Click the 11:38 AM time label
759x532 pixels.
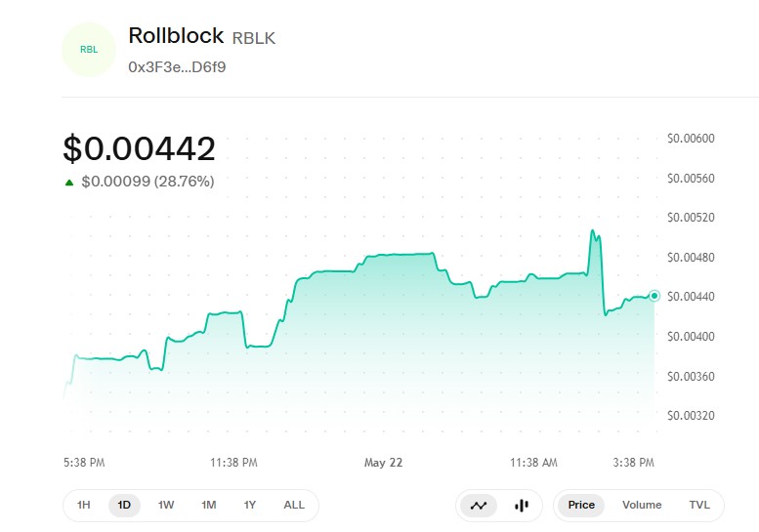point(533,463)
